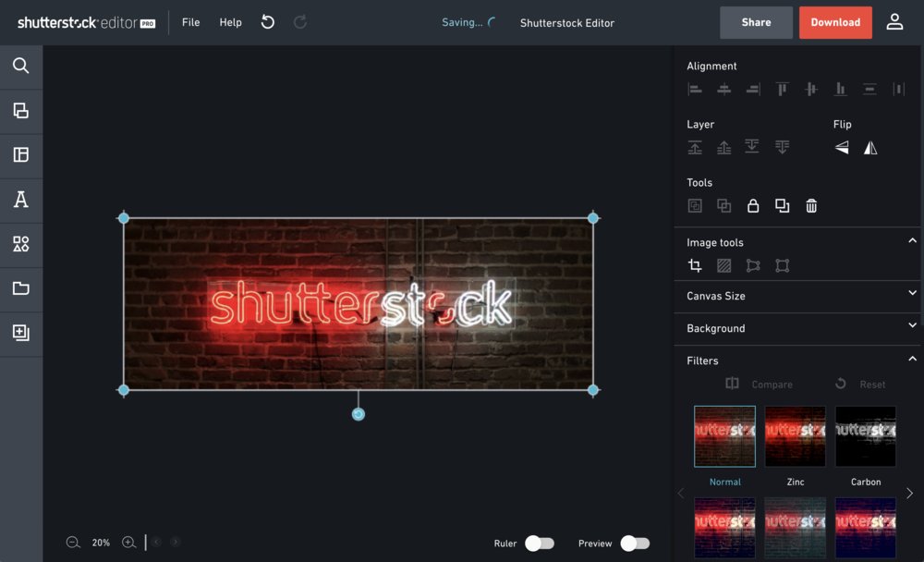Align selection to the top edge
The image size is (924, 562).
[782, 89]
